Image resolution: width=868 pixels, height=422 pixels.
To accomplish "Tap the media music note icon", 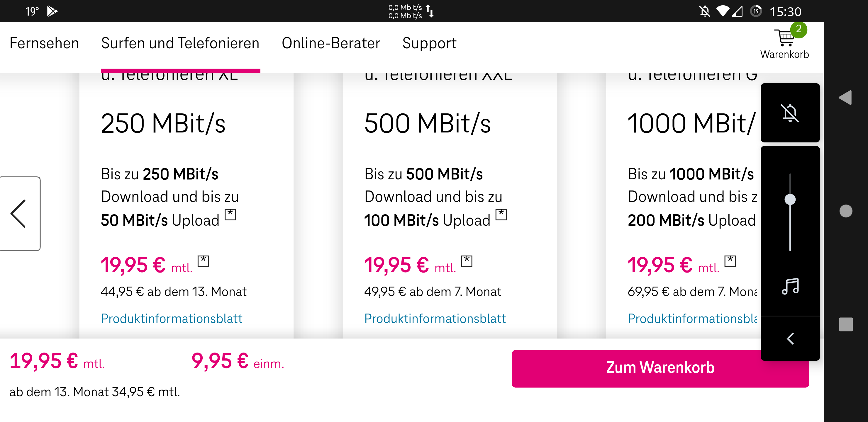I will 790,287.
